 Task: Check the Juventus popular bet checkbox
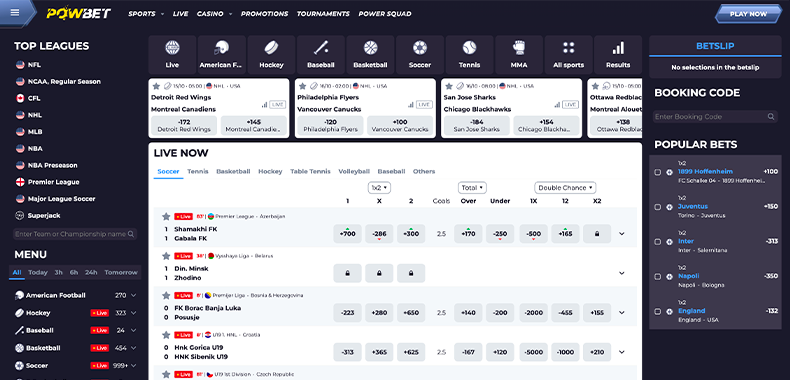tap(657, 207)
